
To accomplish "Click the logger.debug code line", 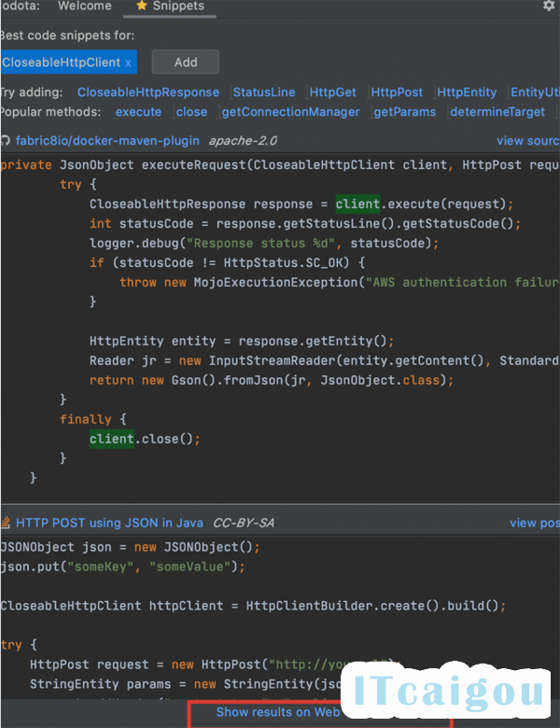I will coord(264,244).
